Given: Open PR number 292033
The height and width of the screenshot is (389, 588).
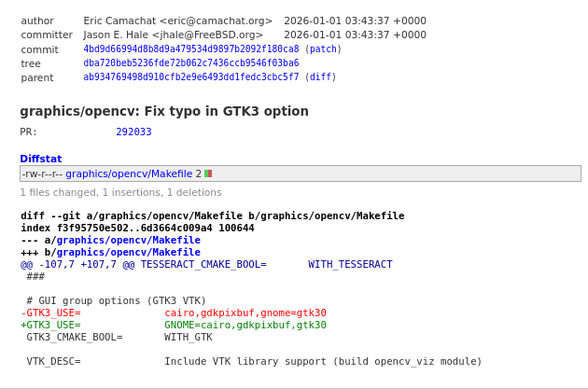Looking at the screenshot, I should pos(133,132).
